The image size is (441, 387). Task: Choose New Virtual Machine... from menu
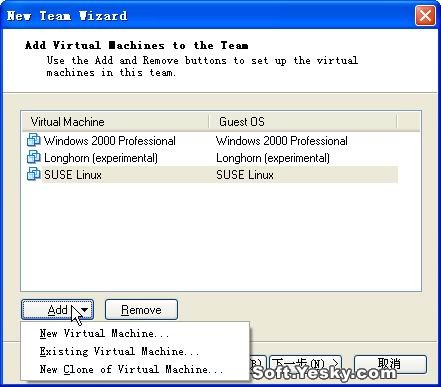pos(104,333)
